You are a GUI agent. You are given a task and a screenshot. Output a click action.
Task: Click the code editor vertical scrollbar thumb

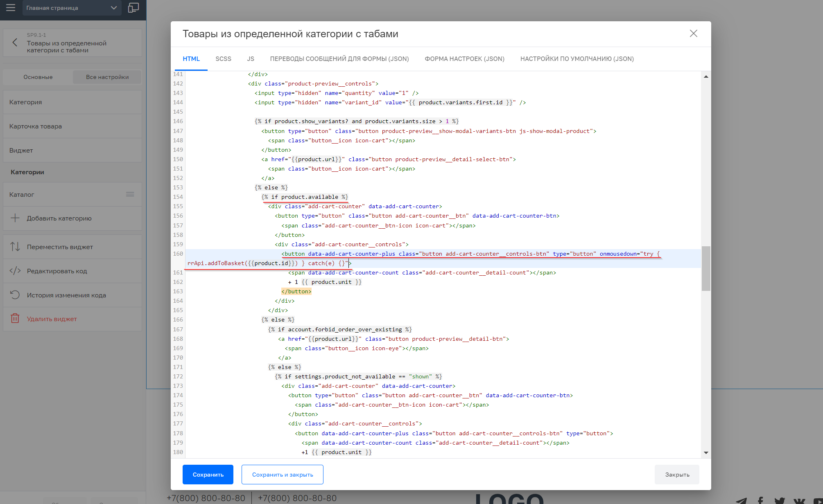(x=705, y=268)
